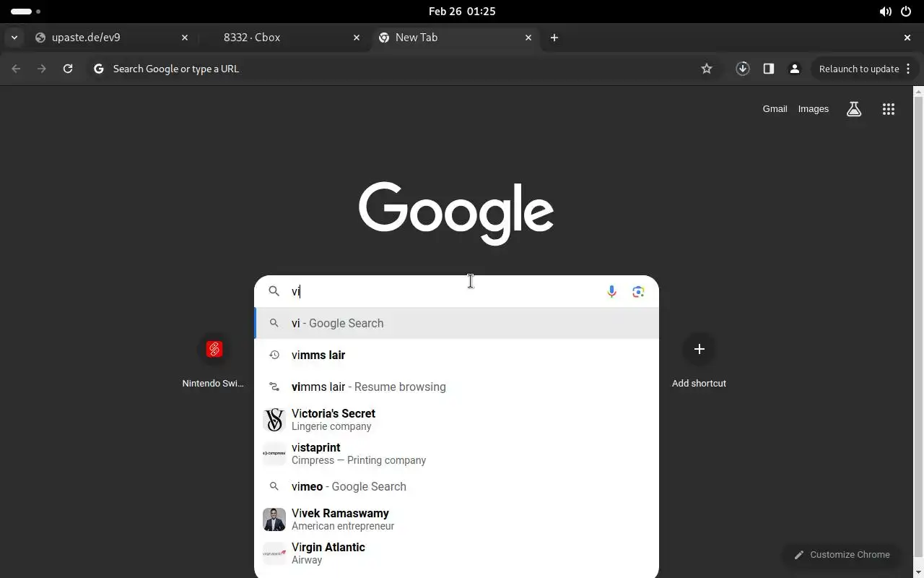
Task: Open the Chrome profile icon
Action: pyautogui.click(x=795, y=69)
